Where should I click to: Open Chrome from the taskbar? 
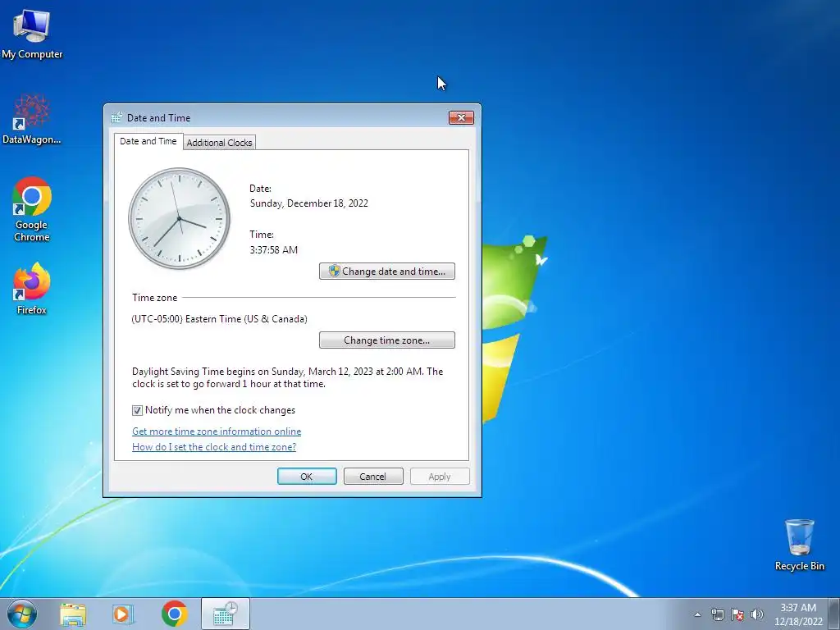pos(174,614)
